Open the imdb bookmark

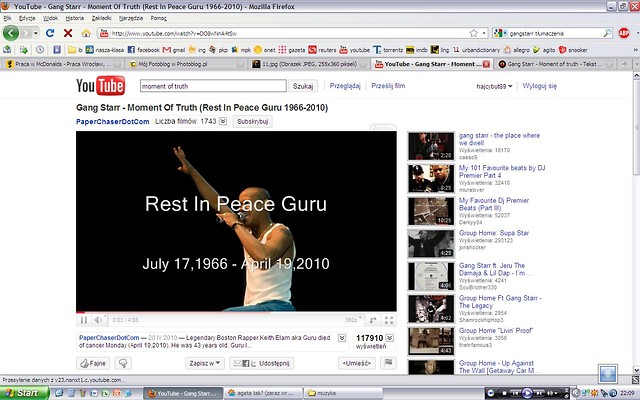pos(417,50)
